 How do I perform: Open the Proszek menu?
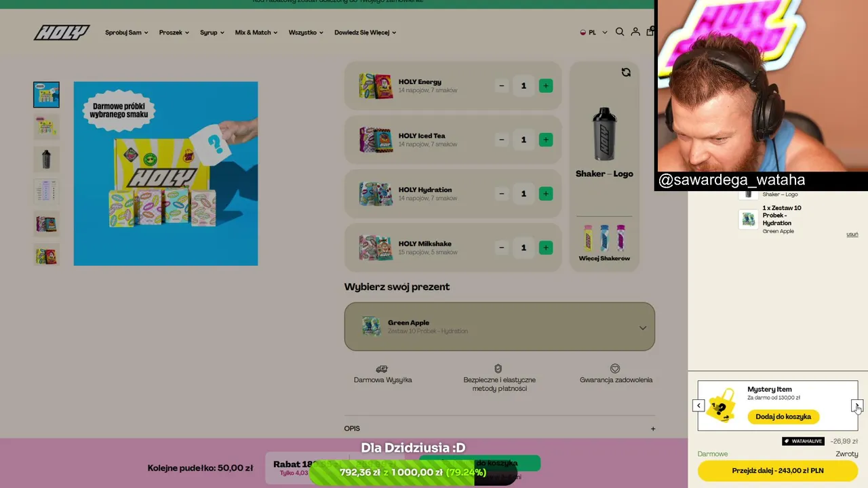click(174, 33)
